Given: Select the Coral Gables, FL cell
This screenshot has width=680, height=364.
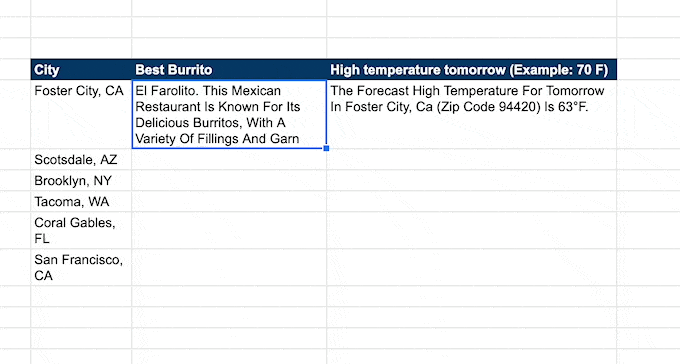Looking at the screenshot, I should point(81,230).
